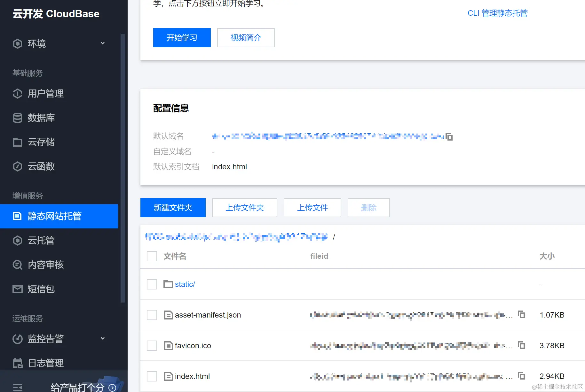Copy fileid of asset-manifest.json
This screenshot has height=392, width=585.
point(522,315)
